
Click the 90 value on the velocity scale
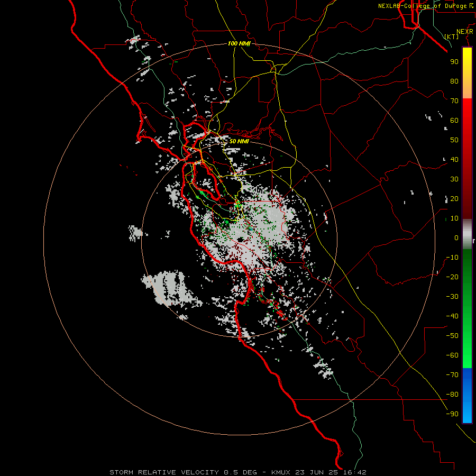tap(454, 62)
